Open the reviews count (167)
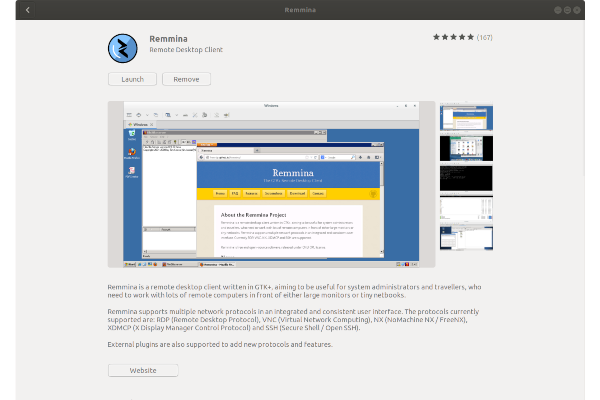 [484, 38]
